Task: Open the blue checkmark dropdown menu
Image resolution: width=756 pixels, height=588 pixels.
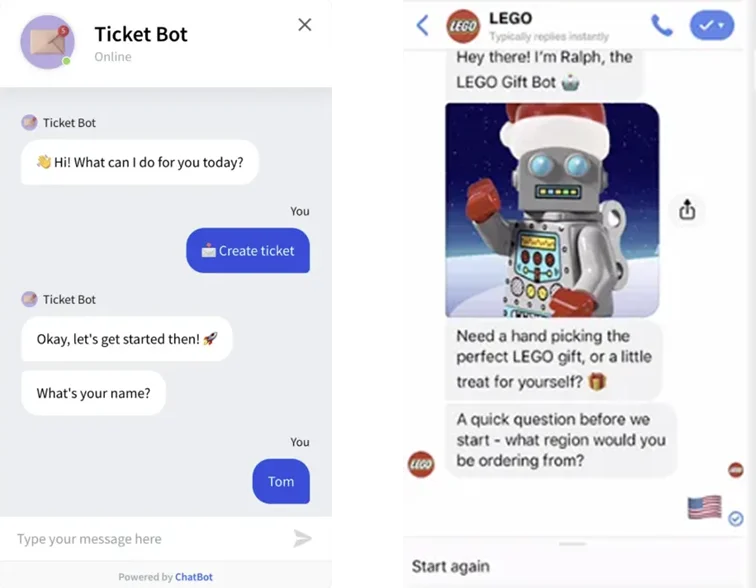Action: tap(712, 25)
